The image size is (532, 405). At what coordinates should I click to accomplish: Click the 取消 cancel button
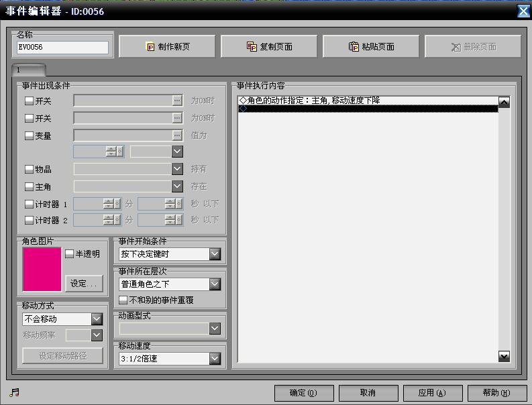point(368,393)
